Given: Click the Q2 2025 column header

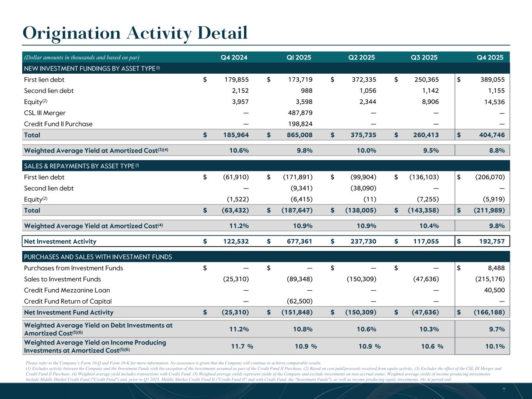Looking at the screenshot, I should click(x=361, y=57).
